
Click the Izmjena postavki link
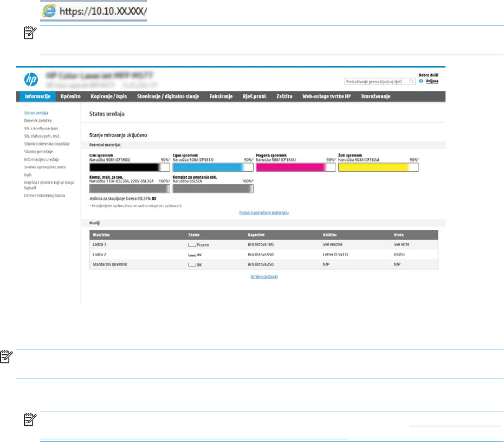tap(264, 277)
